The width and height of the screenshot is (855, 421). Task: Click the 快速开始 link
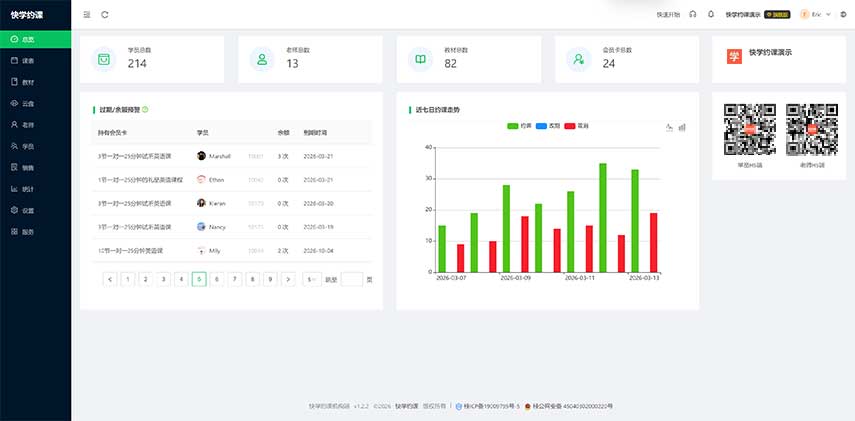coord(668,15)
